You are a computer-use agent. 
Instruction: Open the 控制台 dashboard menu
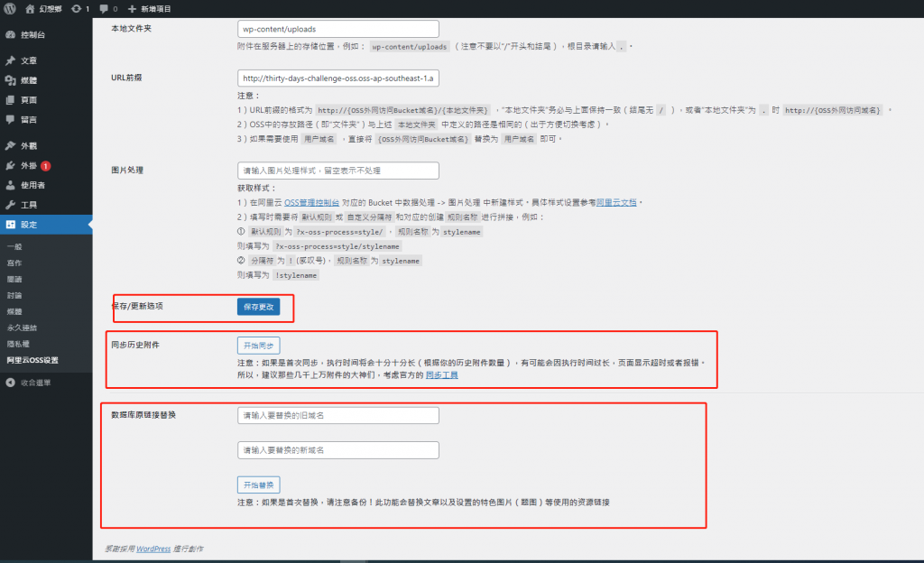point(46,35)
